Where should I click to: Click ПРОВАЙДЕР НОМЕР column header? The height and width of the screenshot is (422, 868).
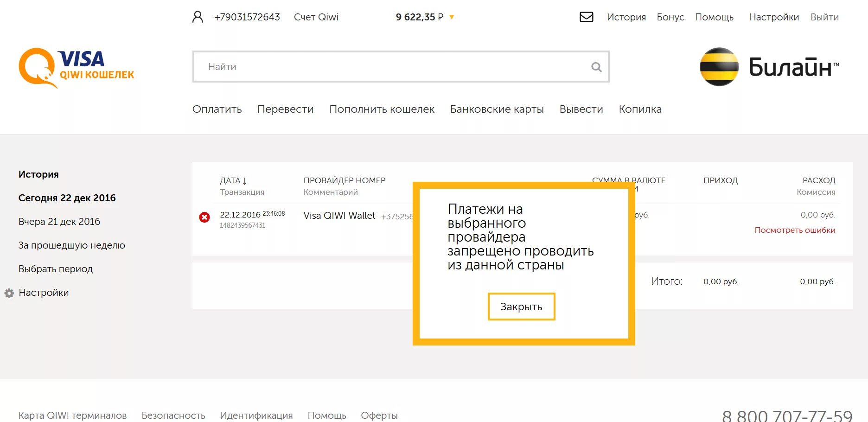pos(345,180)
